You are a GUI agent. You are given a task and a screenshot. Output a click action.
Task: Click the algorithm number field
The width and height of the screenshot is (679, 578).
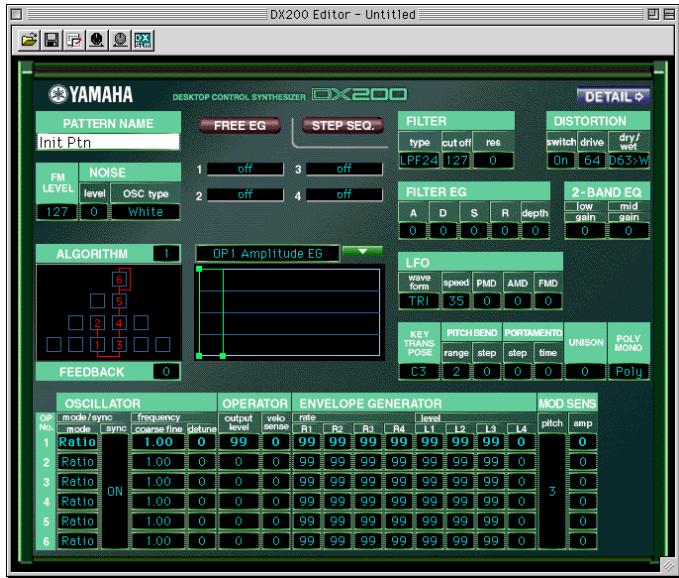click(166, 253)
